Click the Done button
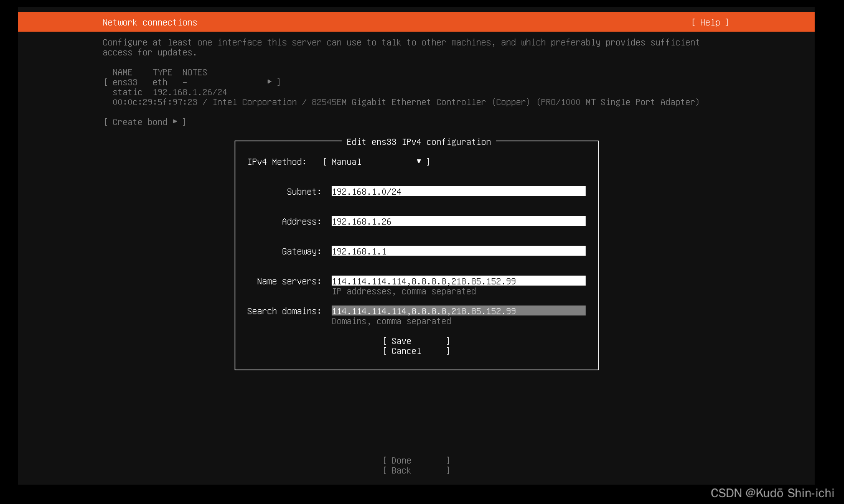Viewport: 844px width, 504px height. click(x=416, y=460)
